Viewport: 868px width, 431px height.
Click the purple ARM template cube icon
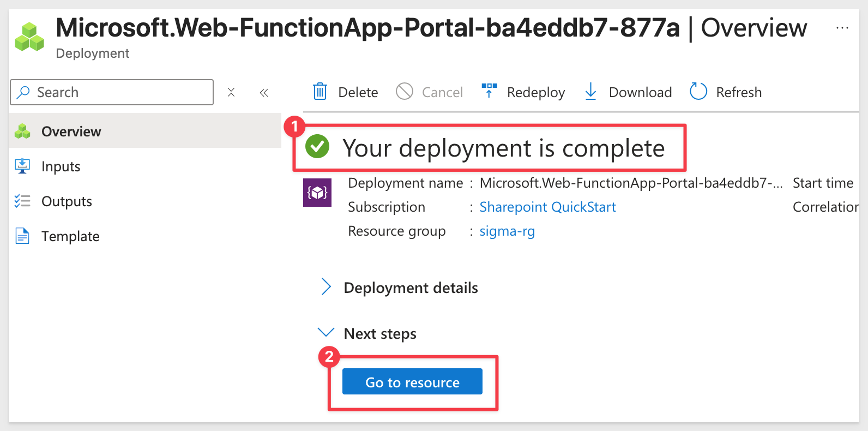[x=317, y=193]
